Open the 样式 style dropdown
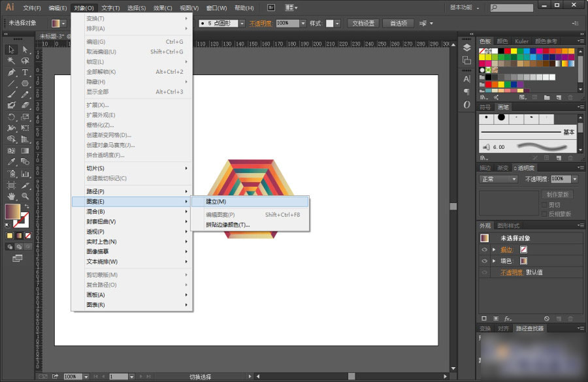Viewport: 588px width, 382px height. click(337, 24)
